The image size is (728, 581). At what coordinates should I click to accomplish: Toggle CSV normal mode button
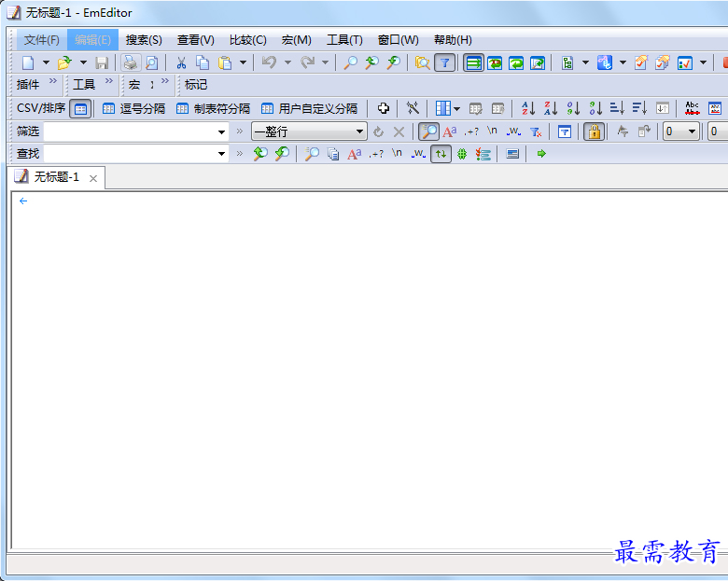point(80,108)
